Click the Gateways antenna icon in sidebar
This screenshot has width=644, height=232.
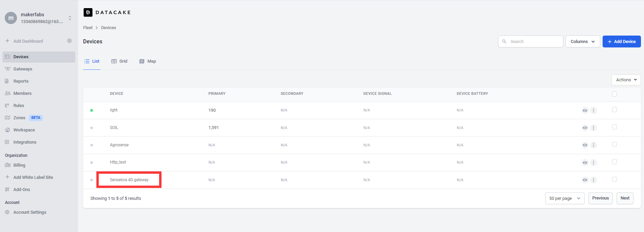coord(7,69)
